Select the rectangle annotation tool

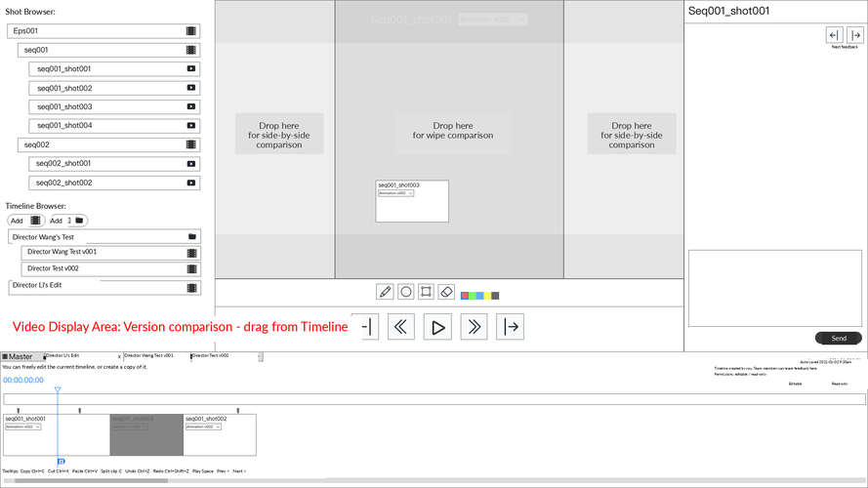click(x=426, y=292)
